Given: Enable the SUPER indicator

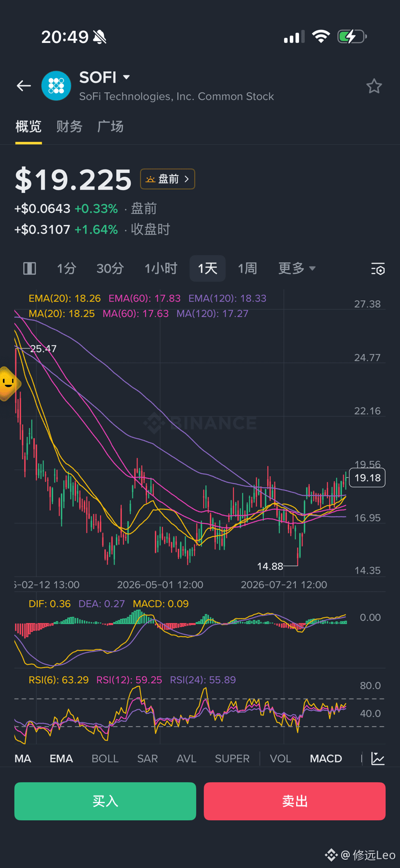Looking at the screenshot, I should pos(232,758).
